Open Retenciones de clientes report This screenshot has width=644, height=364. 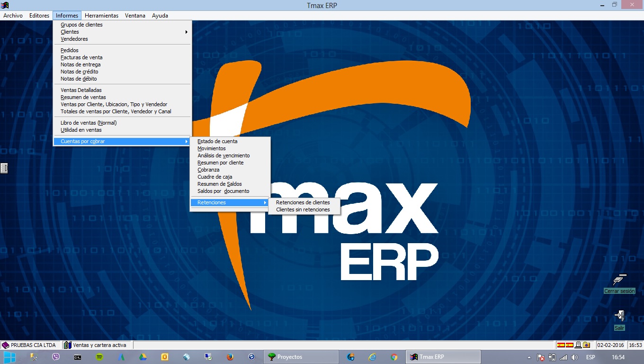304,202
